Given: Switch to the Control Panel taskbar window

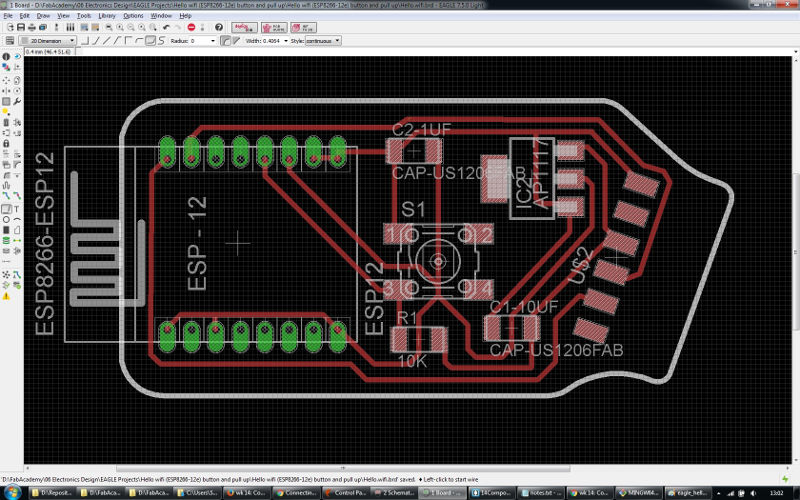Looking at the screenshot, I should [345, 493].
